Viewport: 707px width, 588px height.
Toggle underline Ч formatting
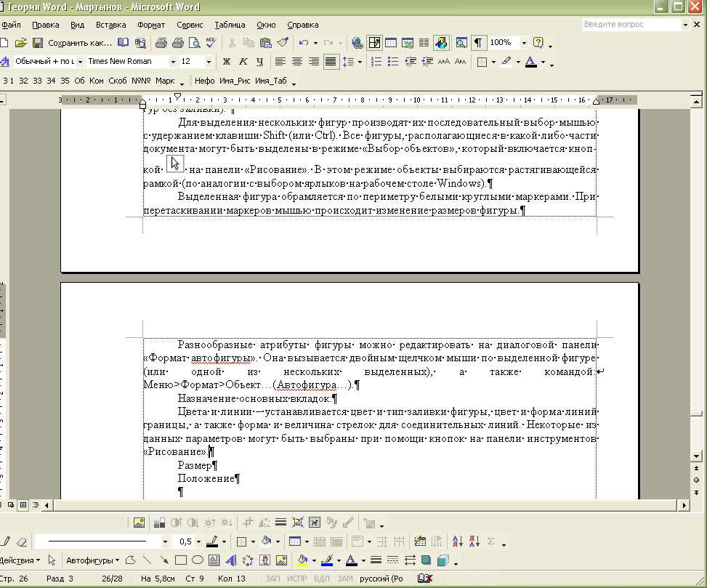tap(259, 61)
